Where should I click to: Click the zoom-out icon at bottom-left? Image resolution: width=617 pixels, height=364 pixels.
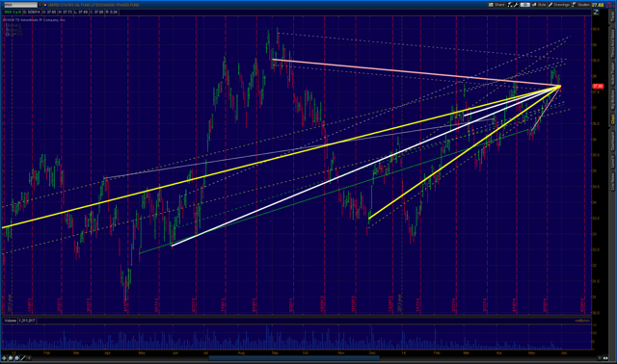[x=16, y=357]
